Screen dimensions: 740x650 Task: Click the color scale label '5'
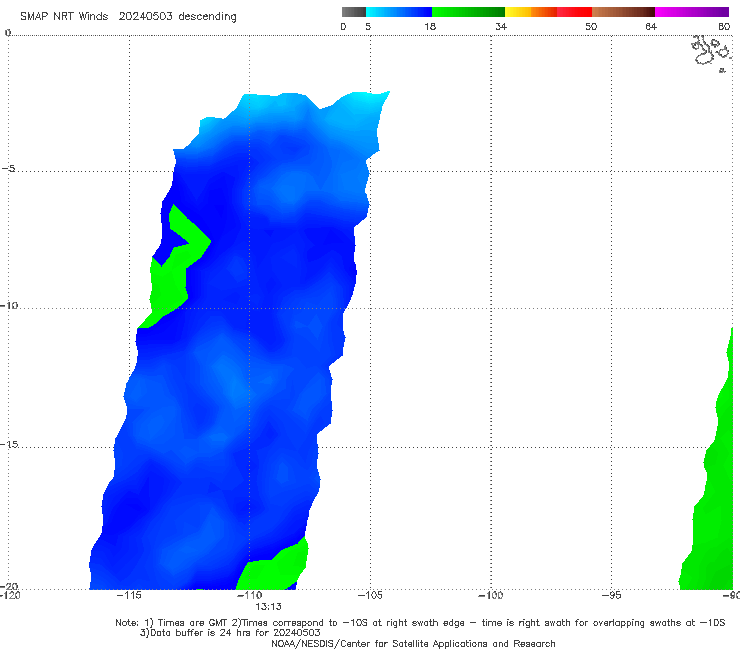pyautogui.click(x=368, y=26)
